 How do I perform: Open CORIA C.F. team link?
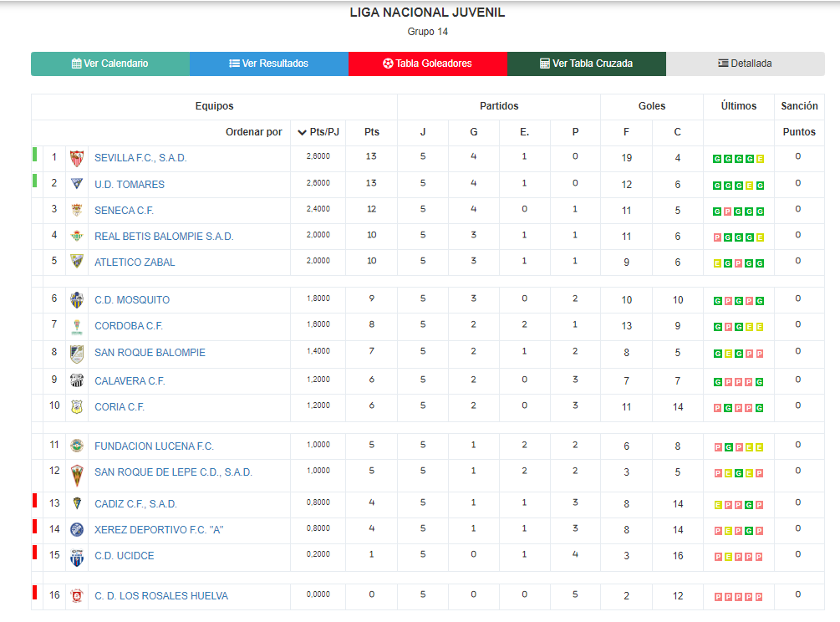(x=120, y=407)
